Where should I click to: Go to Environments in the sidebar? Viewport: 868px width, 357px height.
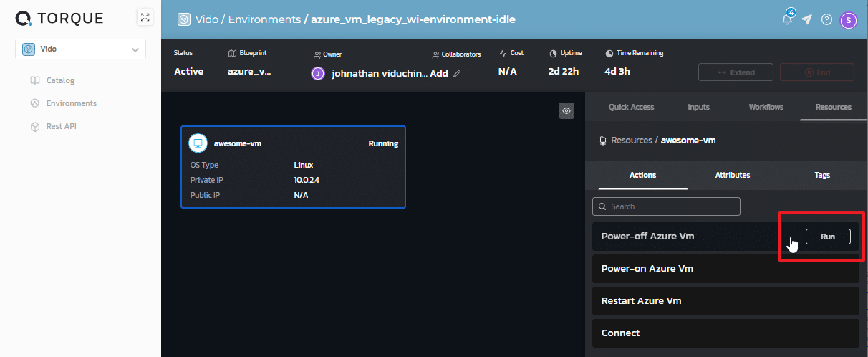(x=71, y=103)
